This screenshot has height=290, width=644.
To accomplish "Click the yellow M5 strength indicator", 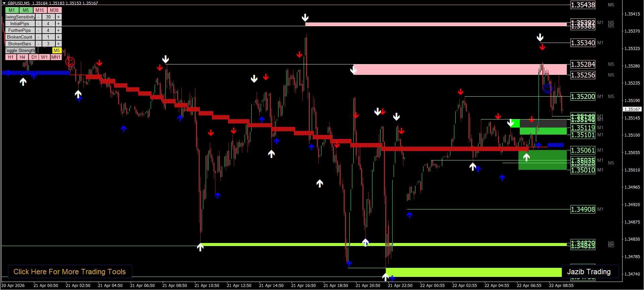I will [x=57, y=50].
